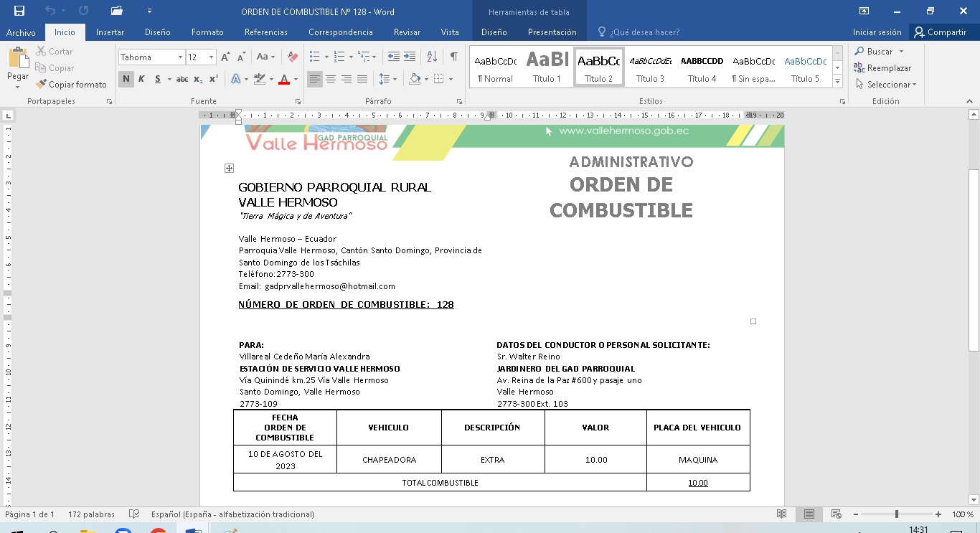The image size is (980, 533).
Task: Select the Título 1 style thumbnail
Action: [x=547, y=67]
